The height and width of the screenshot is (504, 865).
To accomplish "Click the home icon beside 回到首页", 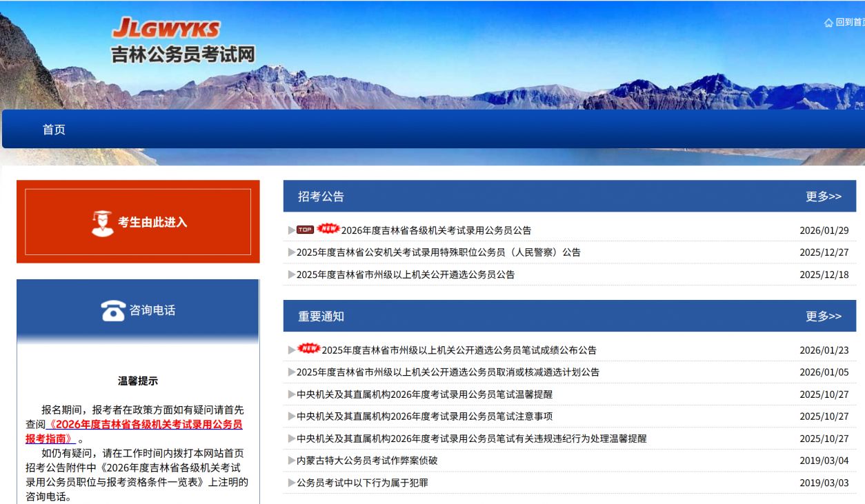I will point(828,23).
